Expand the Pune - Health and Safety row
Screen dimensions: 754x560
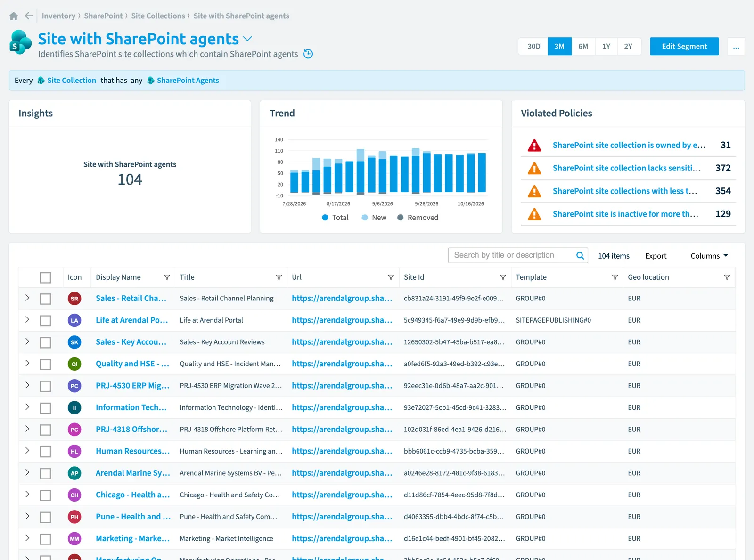(x=27, y=516)
